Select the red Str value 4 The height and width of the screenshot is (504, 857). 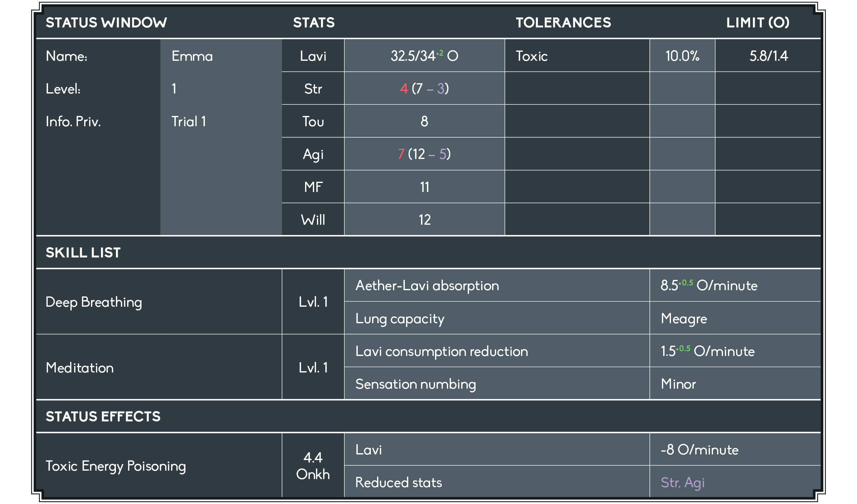(x=404, y=89)
